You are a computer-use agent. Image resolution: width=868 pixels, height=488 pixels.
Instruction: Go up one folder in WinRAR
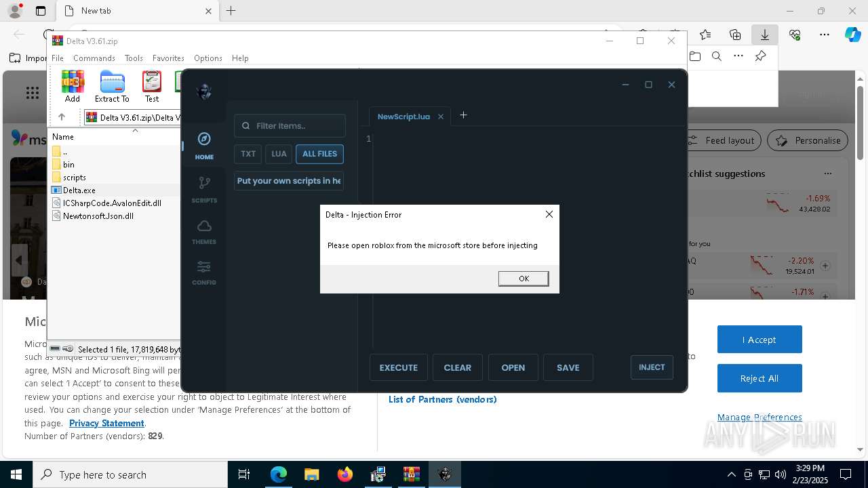pyautogui.click(x=62, y=117)
